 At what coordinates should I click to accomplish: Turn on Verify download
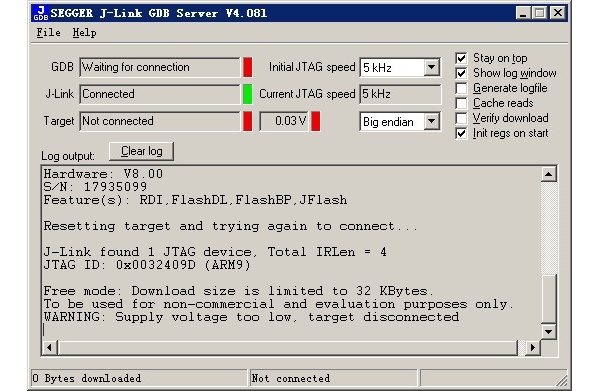(461, 118)
